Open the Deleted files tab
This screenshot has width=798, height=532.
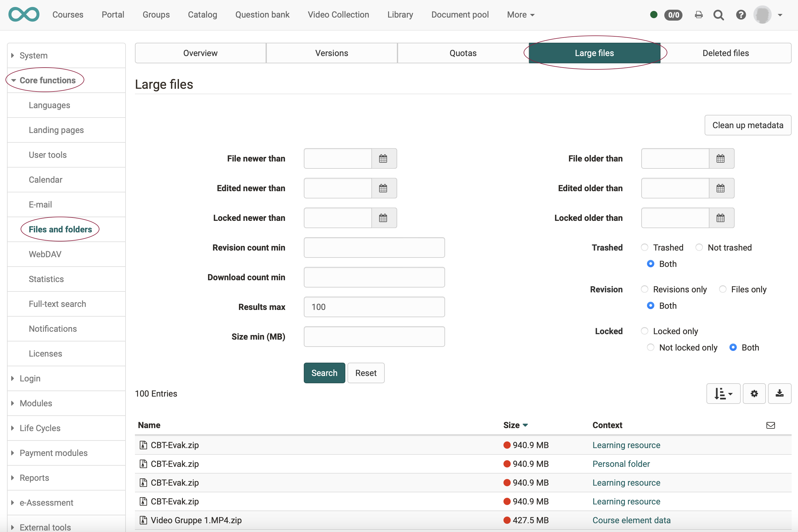725,53
